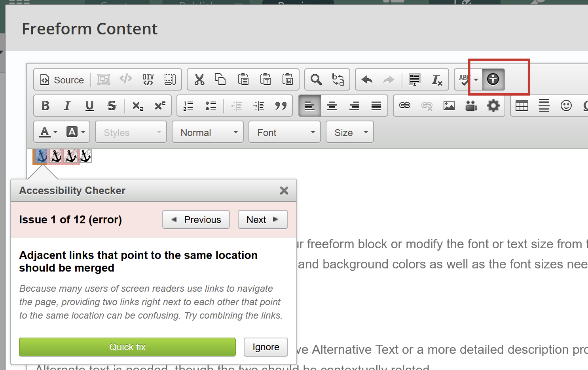Open the Font dropdown
Screen dimensions: 588x370
pyautogui.click(x=285, y=132)
